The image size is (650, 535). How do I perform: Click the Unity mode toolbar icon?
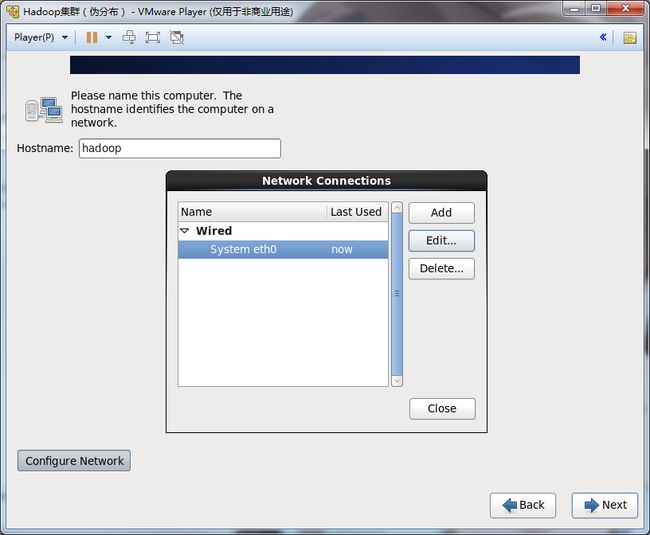[177, 37]
